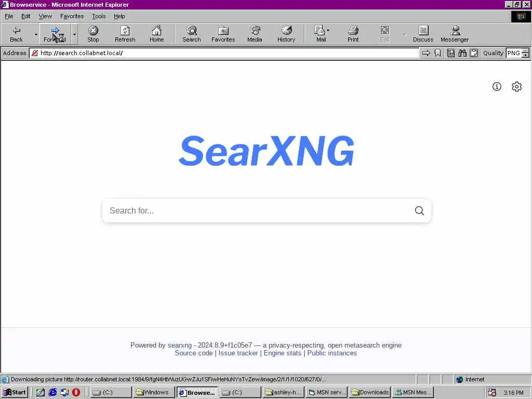Screen dimensions: 532x399
Task: Click Show Desktop quick launch icon
Action: tap(41, 393)
